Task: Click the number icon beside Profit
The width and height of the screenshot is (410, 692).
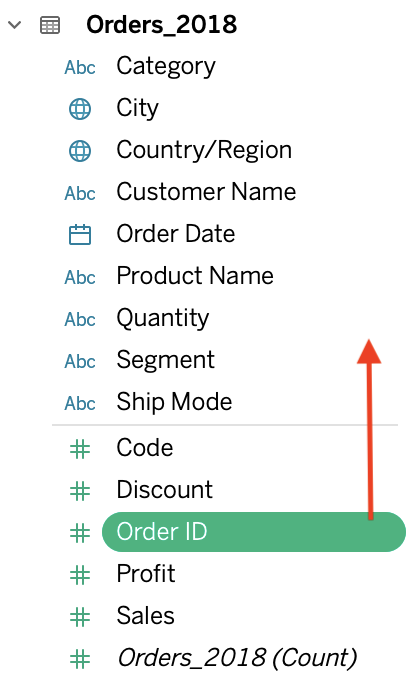Action: (x=80, y=575)
